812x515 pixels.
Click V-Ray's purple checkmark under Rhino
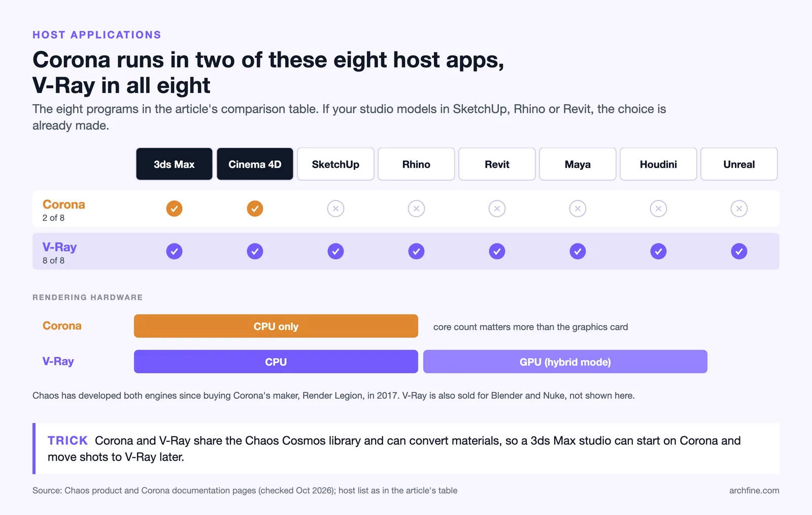click(416, 251)
